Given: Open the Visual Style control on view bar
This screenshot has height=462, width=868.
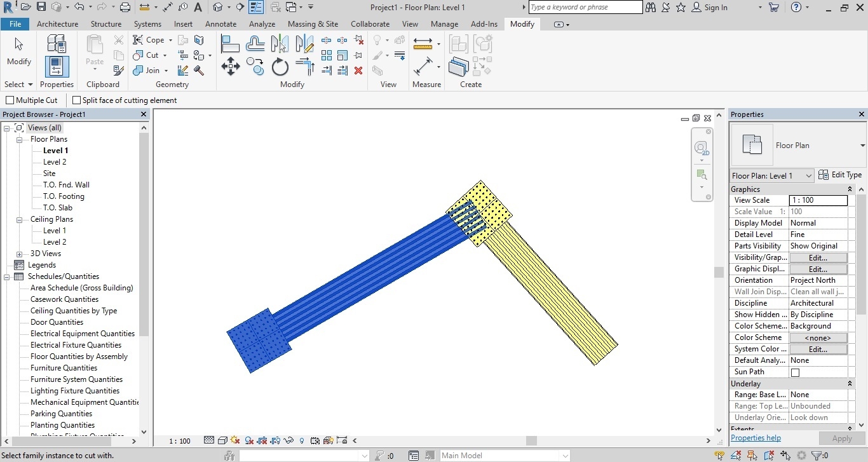Looking at the screenshot, I should (x=222, y=440).
